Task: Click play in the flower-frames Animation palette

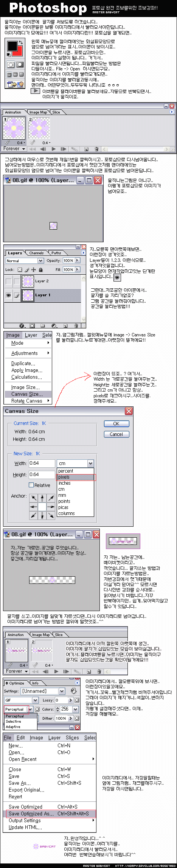Action: 54,149
